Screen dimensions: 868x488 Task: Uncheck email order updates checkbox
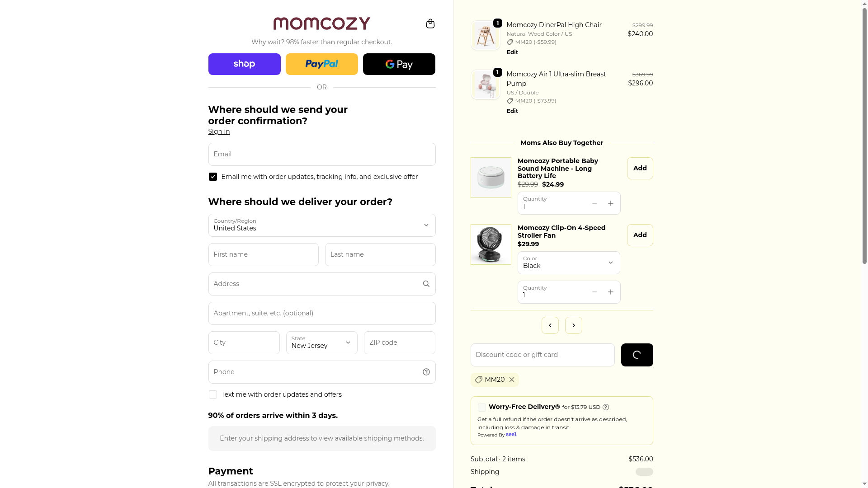coord(213,177)
